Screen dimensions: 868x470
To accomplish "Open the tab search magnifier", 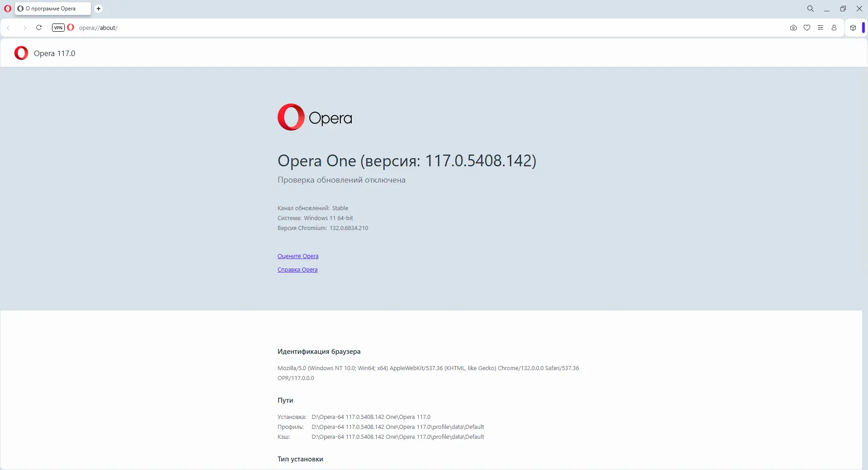I will tap(811, 9).
